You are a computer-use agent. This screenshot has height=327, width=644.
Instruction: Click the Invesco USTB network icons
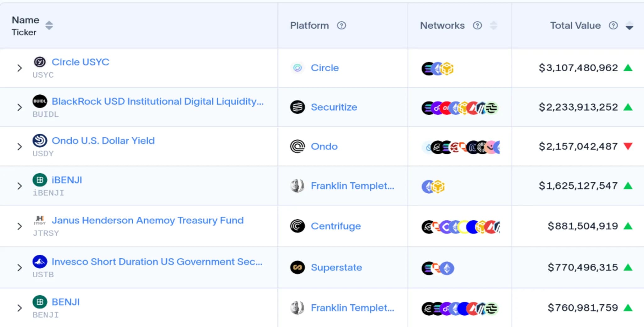438,268
